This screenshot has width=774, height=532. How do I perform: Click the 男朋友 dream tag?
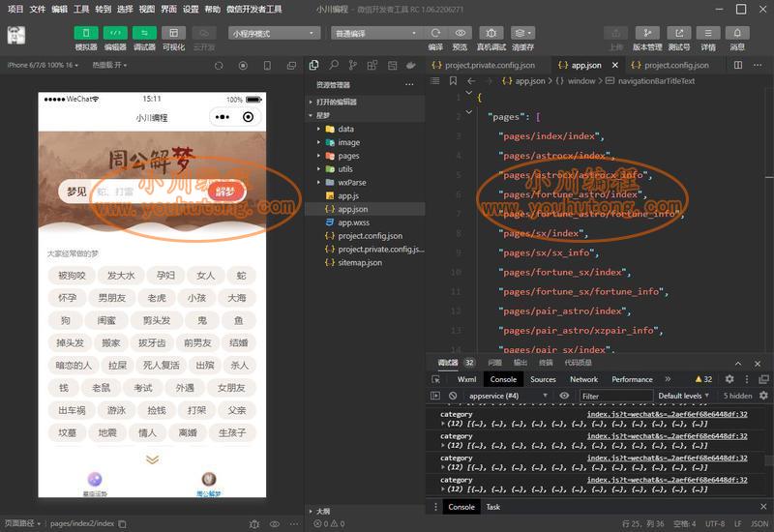tap(112, 298)
